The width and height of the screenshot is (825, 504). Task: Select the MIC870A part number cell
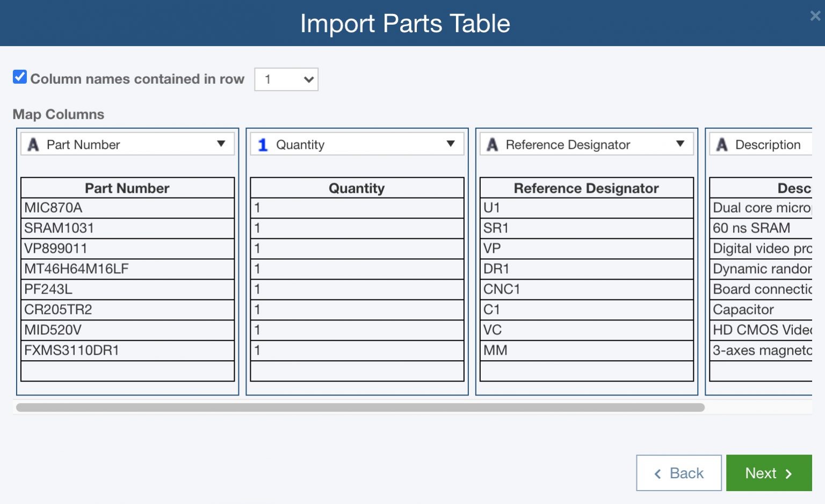click(128, 208)
